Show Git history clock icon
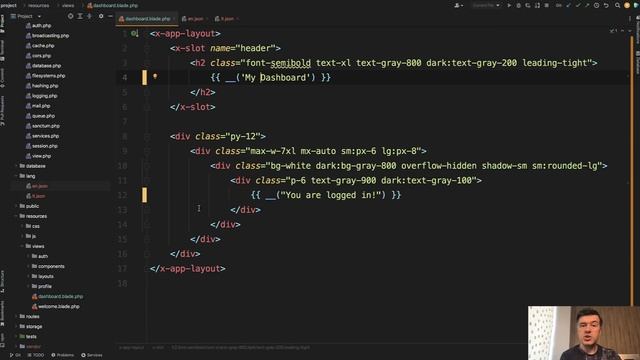640x360 pixels. point(597,5)
